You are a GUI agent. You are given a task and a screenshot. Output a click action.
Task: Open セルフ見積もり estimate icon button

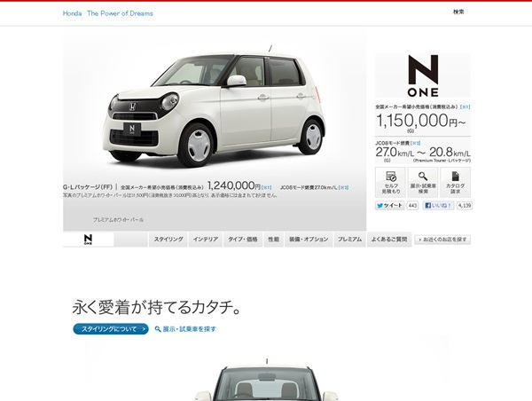click(390, 183)
